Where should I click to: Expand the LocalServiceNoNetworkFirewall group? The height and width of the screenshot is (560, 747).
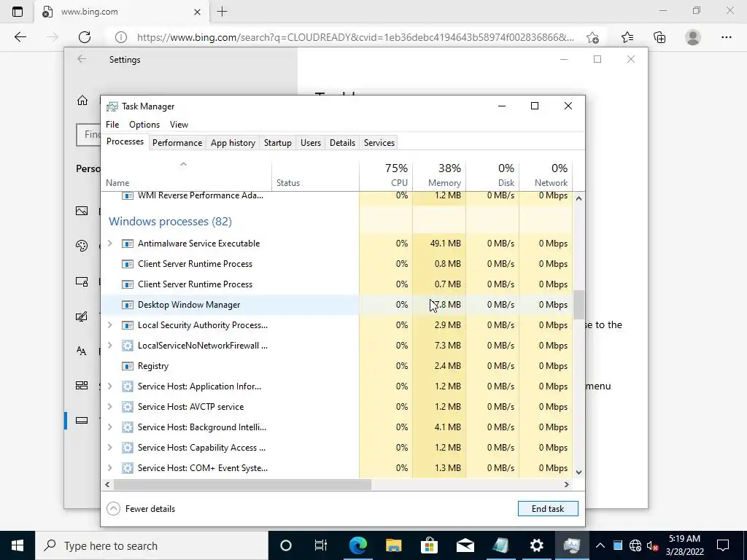(110, 346)
